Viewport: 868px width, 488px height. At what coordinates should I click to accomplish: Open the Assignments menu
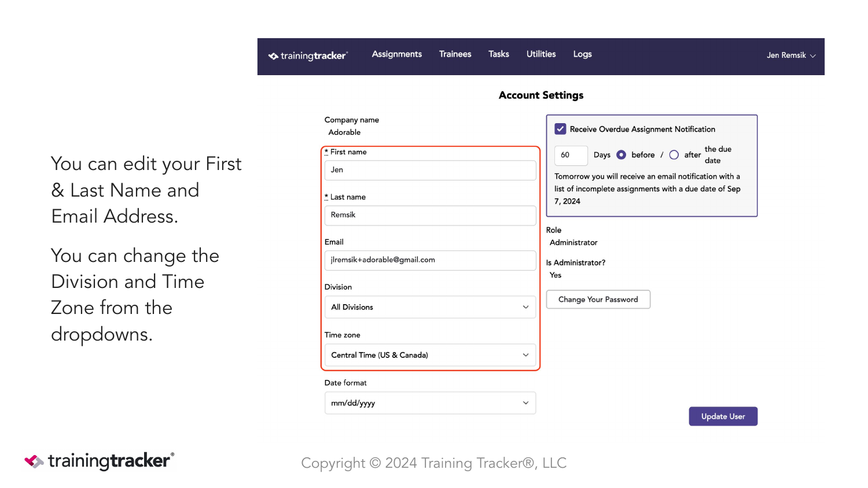point(397,54)
